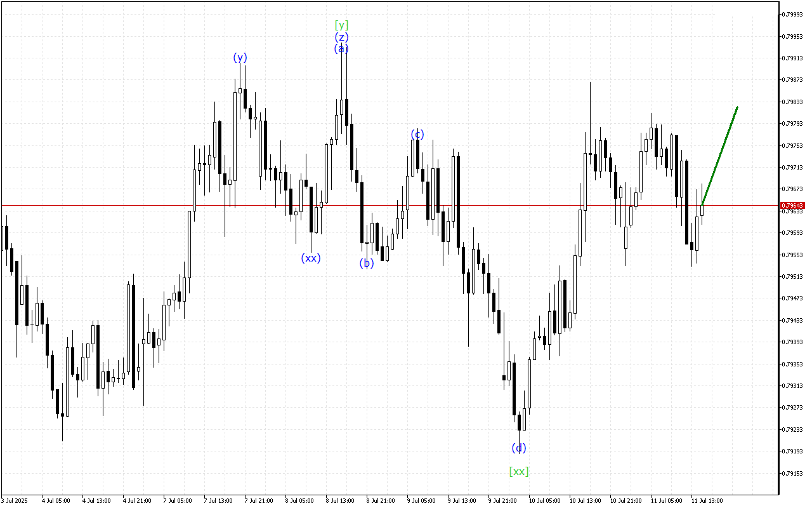Screen dimensions: 812x508
Task: Click the 0.79993 price scale label
Action: pos(793,14)
